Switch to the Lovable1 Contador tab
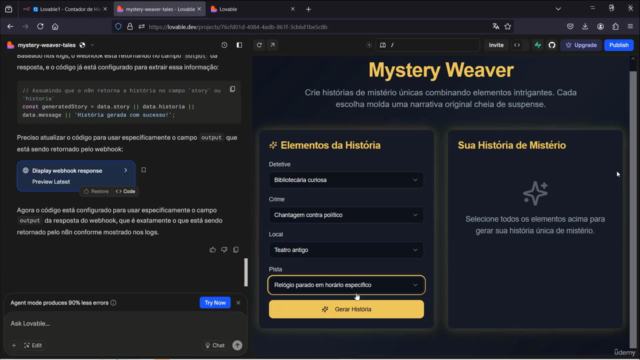 (x=65, y=9)
